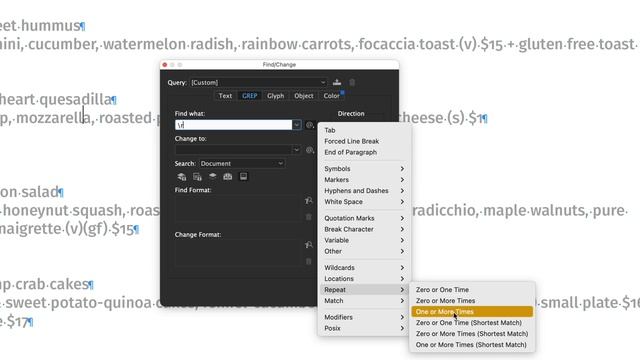Toggle Include Hidden Layers search icon
The width and height of the screenshot is (640, 360).
[x=213, y=177]
